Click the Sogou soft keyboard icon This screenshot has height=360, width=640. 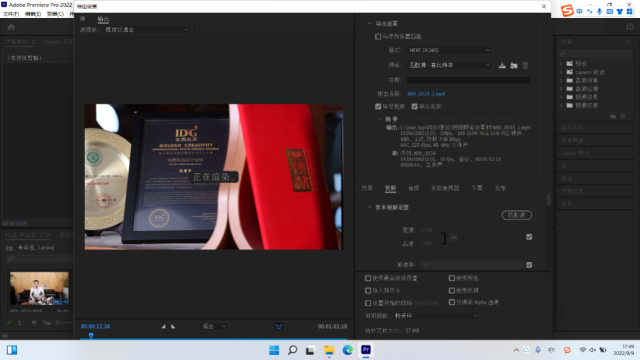[609, 11]
